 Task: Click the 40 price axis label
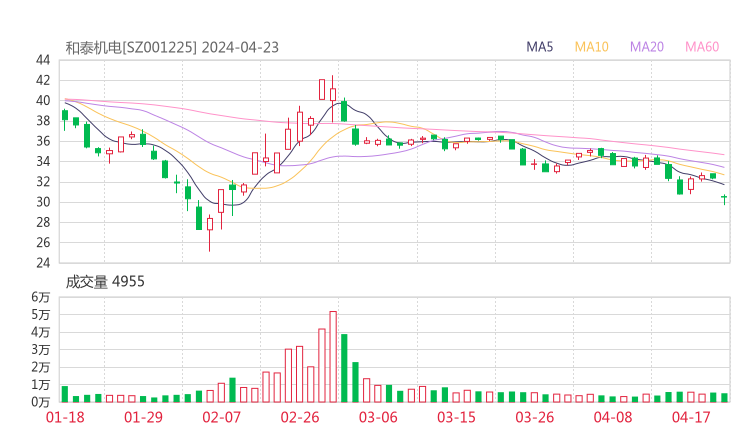(x=43, y=101)
